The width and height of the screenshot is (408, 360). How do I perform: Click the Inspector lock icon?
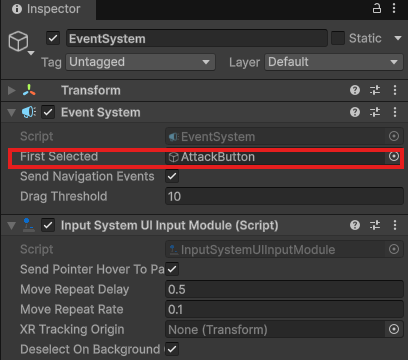377,8
